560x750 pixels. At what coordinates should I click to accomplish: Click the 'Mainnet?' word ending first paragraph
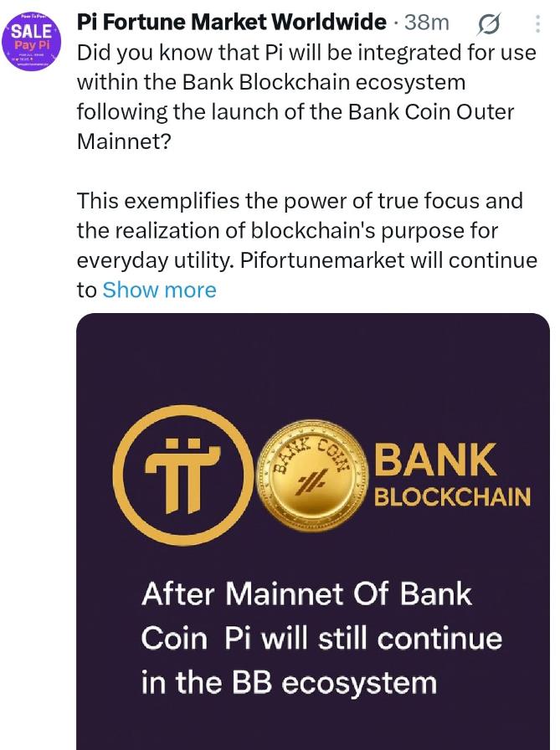click(x=124, y=141)
